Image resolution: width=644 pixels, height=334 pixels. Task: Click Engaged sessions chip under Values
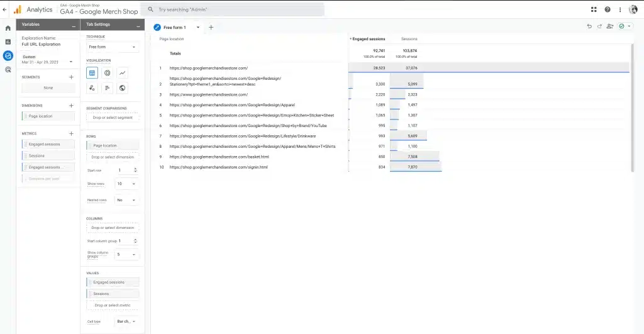(x=113, y=282)
